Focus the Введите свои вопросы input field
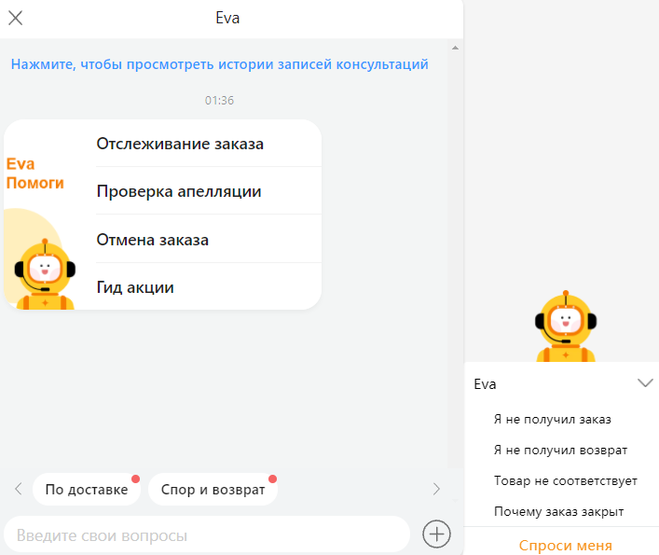 click(207, 535)
